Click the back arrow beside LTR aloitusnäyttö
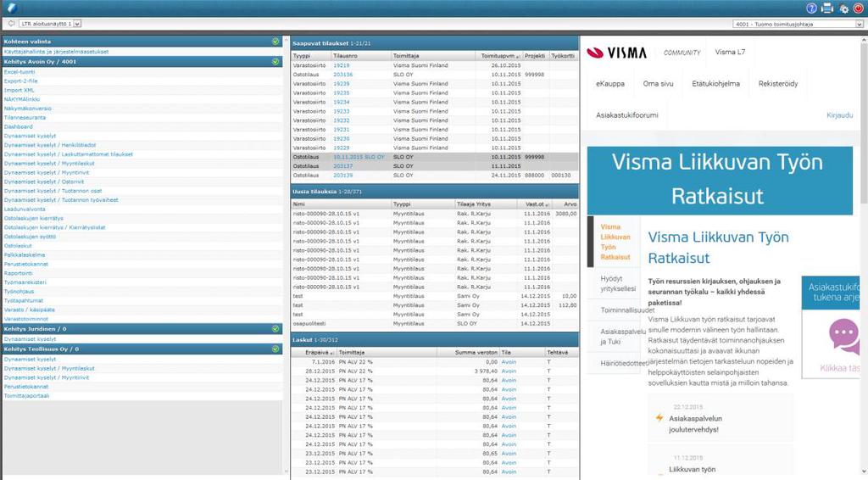This screenshot has height=480, width=868. click(11, 24)
